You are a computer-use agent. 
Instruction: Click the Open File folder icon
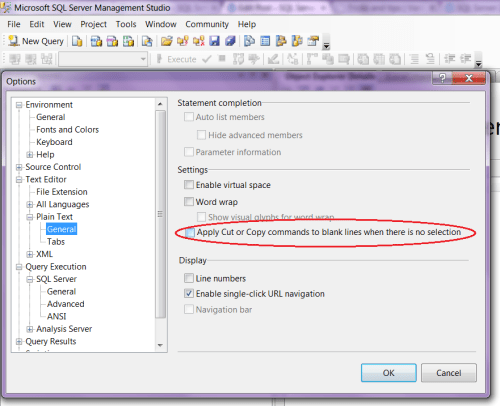[167, 41]
